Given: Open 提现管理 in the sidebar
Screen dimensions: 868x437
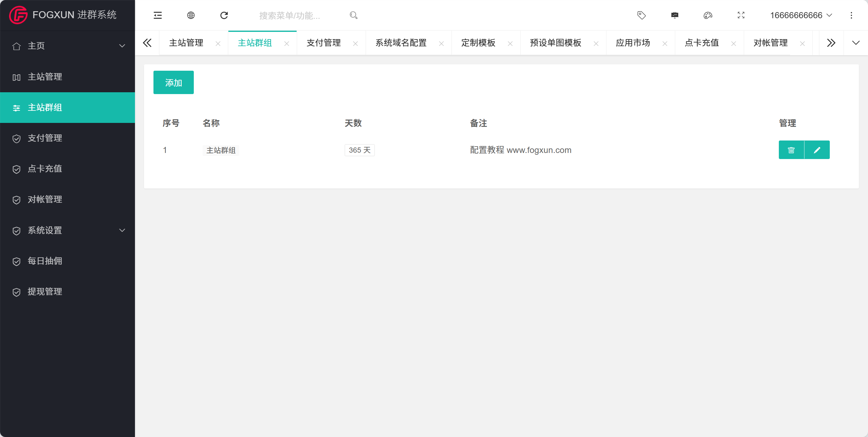Looking at the screenshot, I should point(67,292).
